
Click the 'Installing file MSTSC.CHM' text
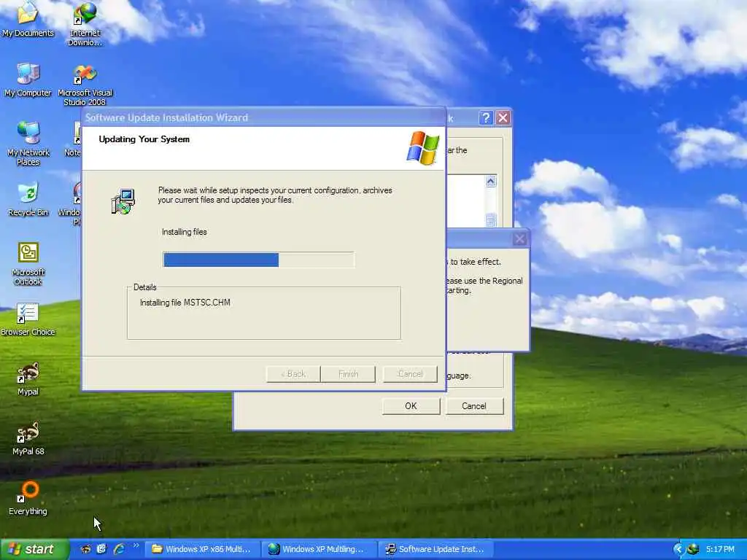pos(185,303)
